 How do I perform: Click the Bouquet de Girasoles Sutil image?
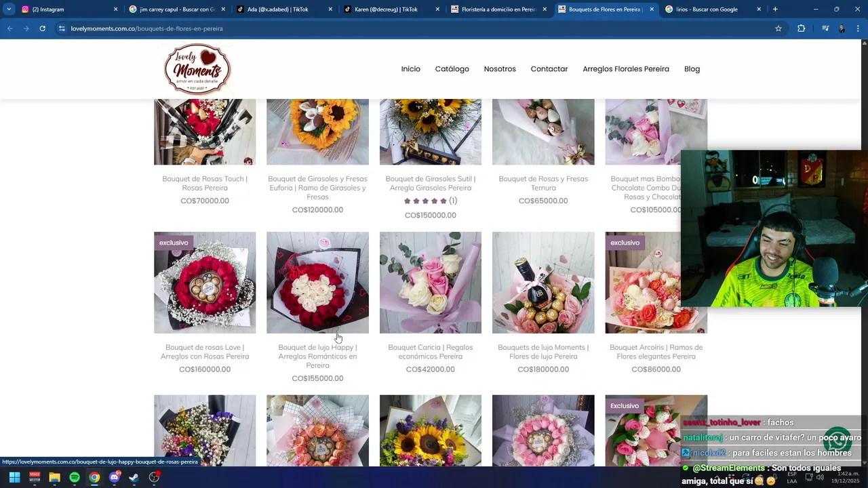[x=431, y=132]
